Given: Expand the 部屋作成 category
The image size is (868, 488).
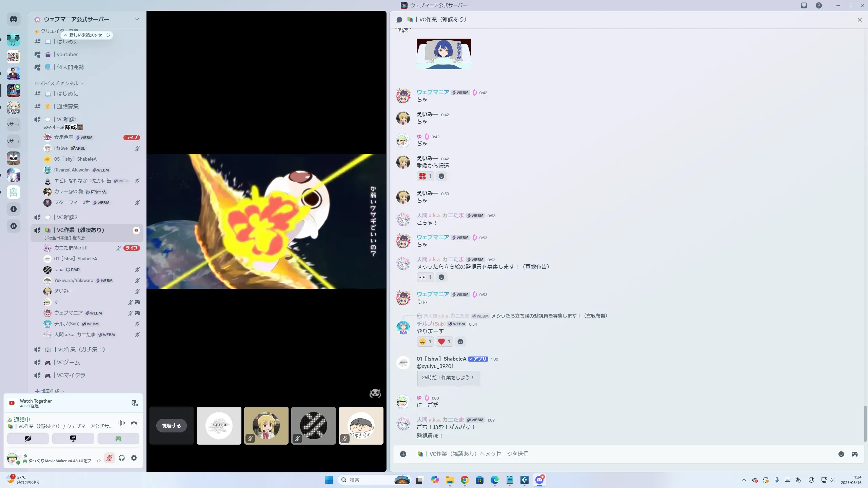Looking at the screenshot, I should 50,391.
